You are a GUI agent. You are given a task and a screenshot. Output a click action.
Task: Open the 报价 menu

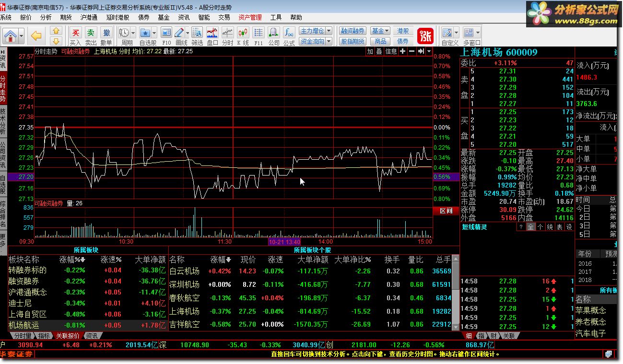click(x=26, y=17)
